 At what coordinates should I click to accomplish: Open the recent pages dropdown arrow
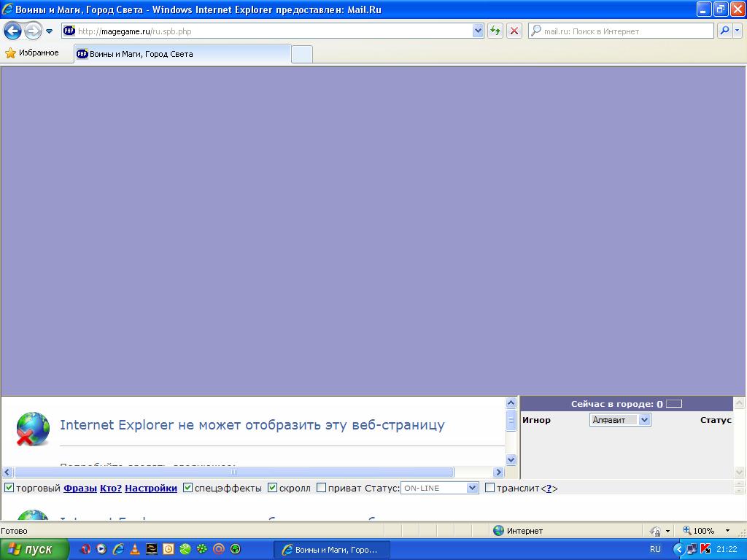pos(49,31)
